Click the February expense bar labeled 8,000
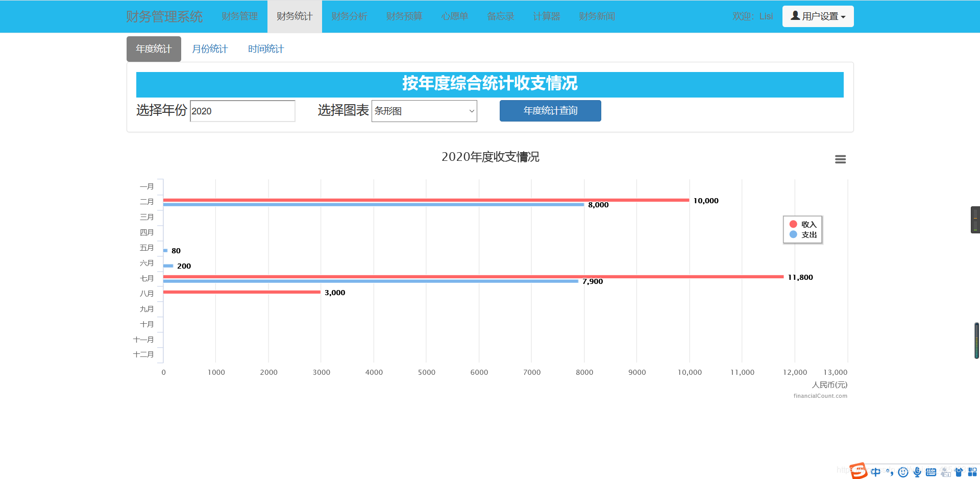 coord(374,205)
